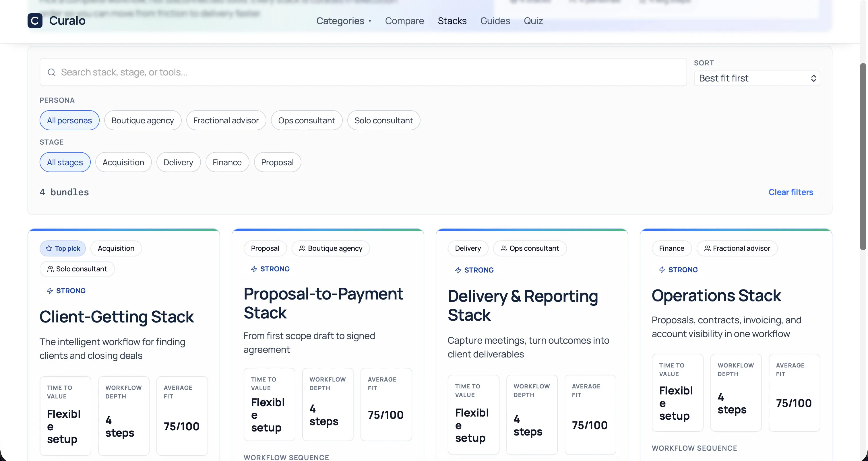Filter by Fractional advisor persona
868x461 pixels.
tap(226, 120)
